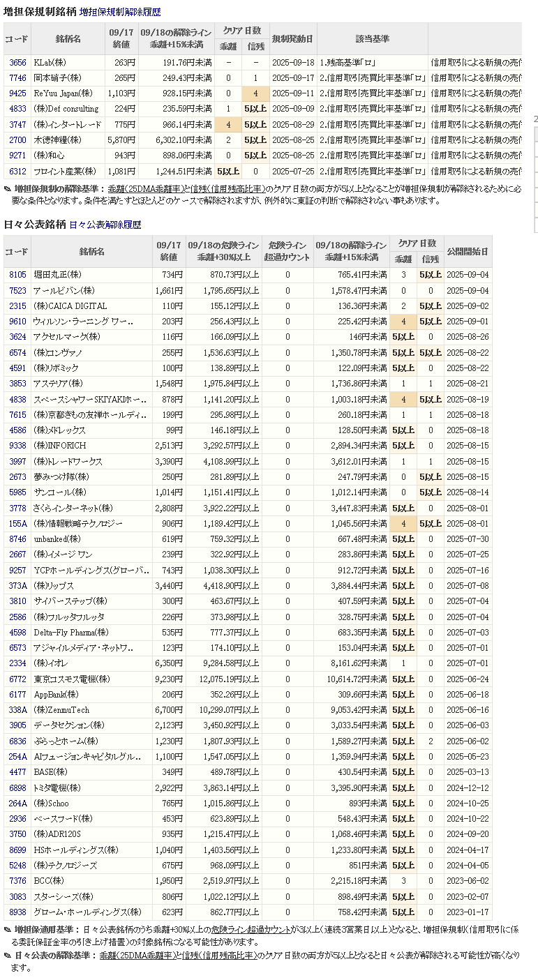Click code 9610 link
The width and height of the screenshot is (538, 980).
[17, 322]
